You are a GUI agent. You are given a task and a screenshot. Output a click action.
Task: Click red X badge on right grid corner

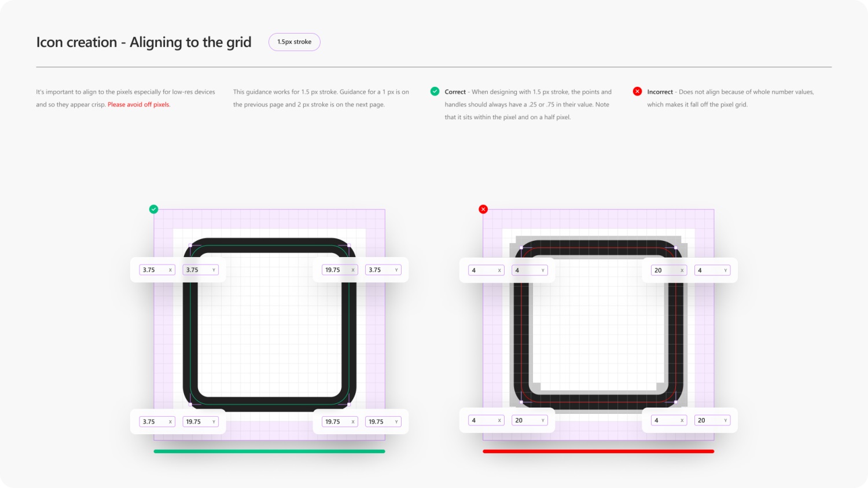(483, 209)
